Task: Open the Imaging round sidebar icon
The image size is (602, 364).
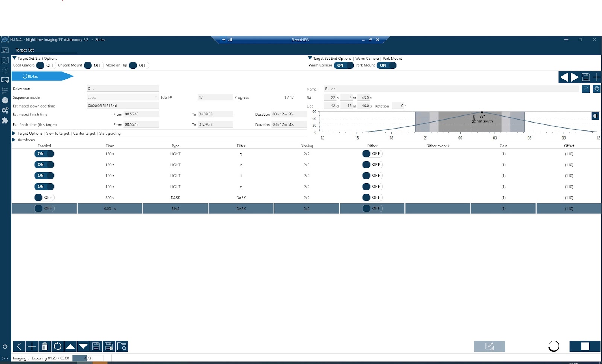Action: (x=5, y=100)
